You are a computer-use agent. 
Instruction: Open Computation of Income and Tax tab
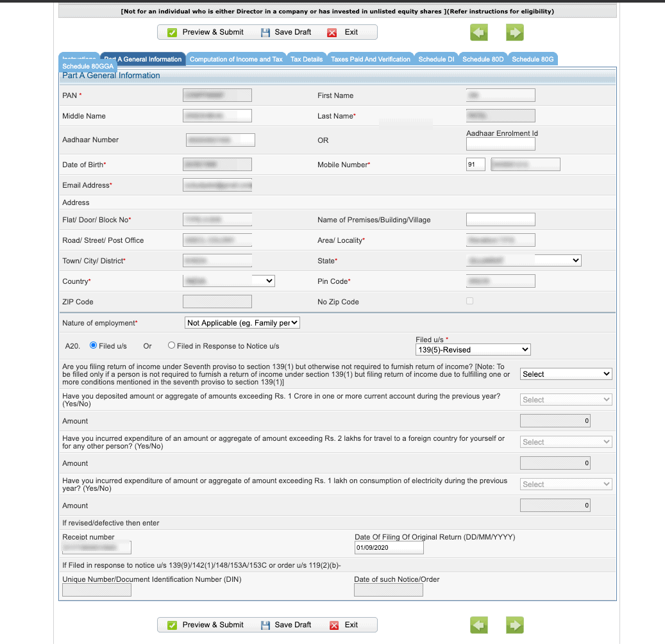[x=236, y=60]
